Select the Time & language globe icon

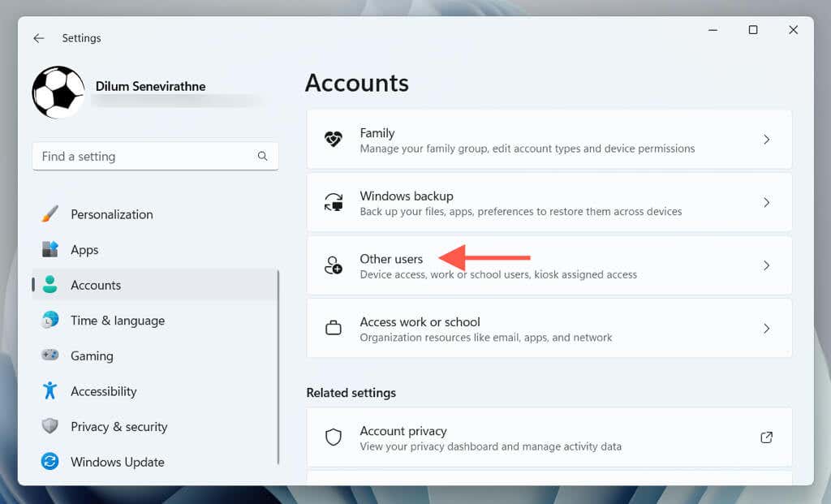pos(50,320)
